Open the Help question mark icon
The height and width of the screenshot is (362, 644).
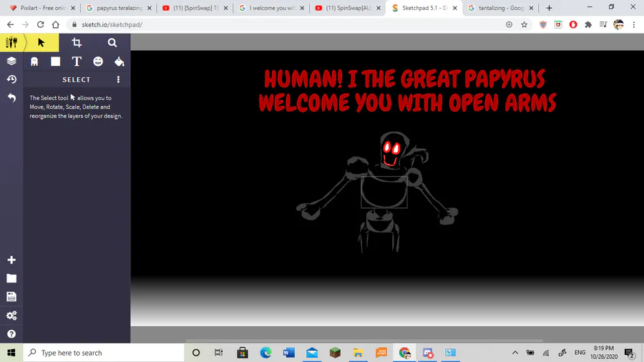(11, 334)
